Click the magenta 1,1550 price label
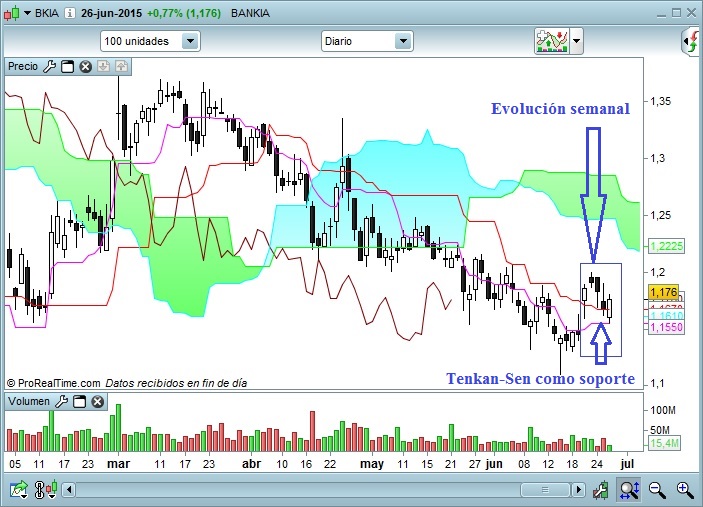The height and width of the screenshot is (507, 703). 667,327
